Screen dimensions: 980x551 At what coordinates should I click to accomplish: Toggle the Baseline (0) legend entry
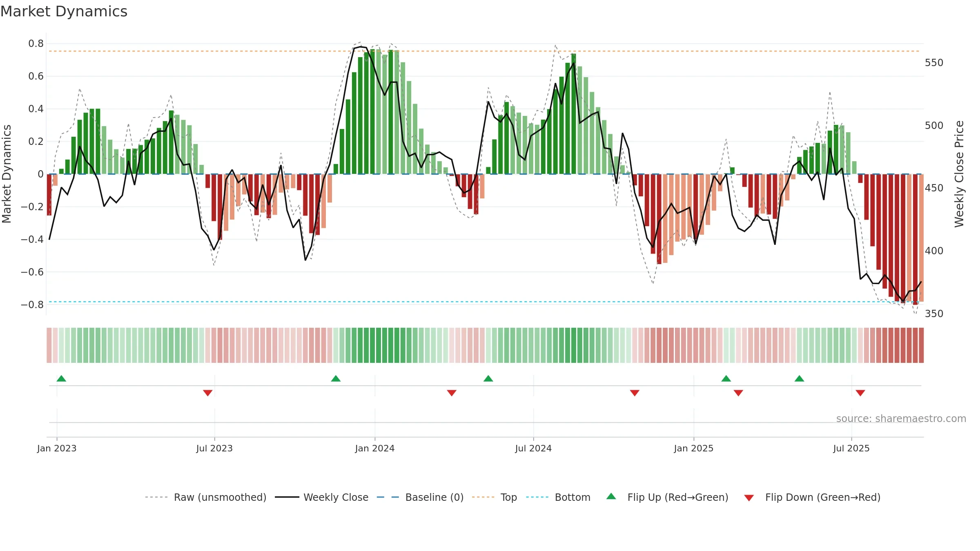pos(420,497)
